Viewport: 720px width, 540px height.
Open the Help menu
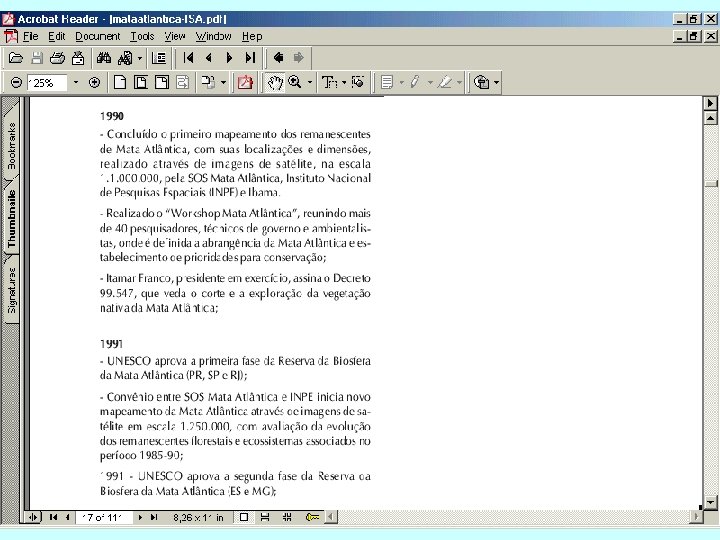point(252,36)
